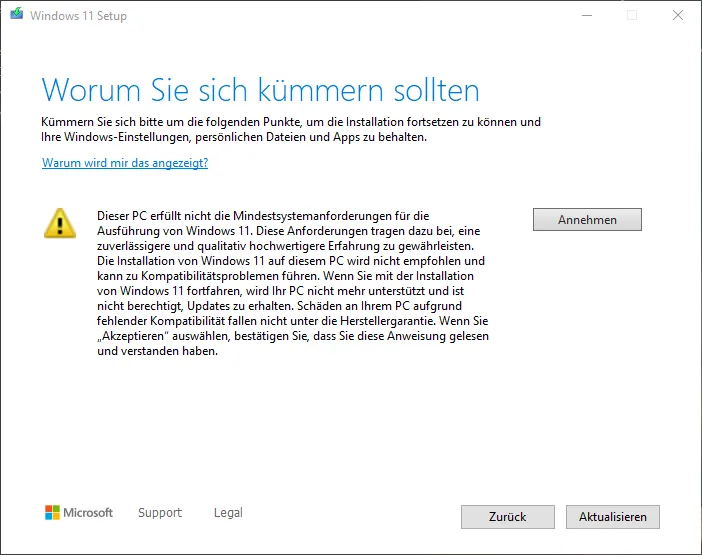Minimize the Windows 11 Setup window
The height and width of the screenshot is (555, 702).
coord(587,15)
